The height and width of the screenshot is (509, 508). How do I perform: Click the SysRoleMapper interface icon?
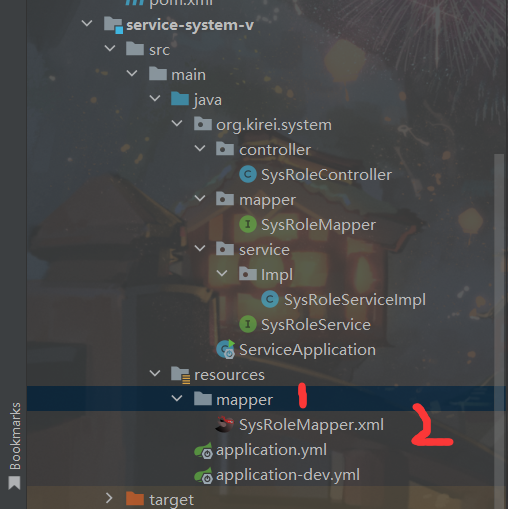tap(248, 224)
